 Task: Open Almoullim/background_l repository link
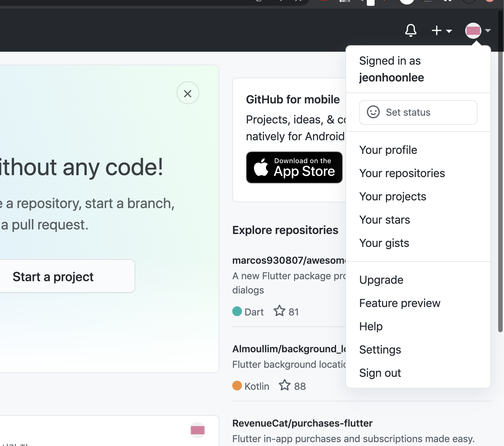click(289, 349)
